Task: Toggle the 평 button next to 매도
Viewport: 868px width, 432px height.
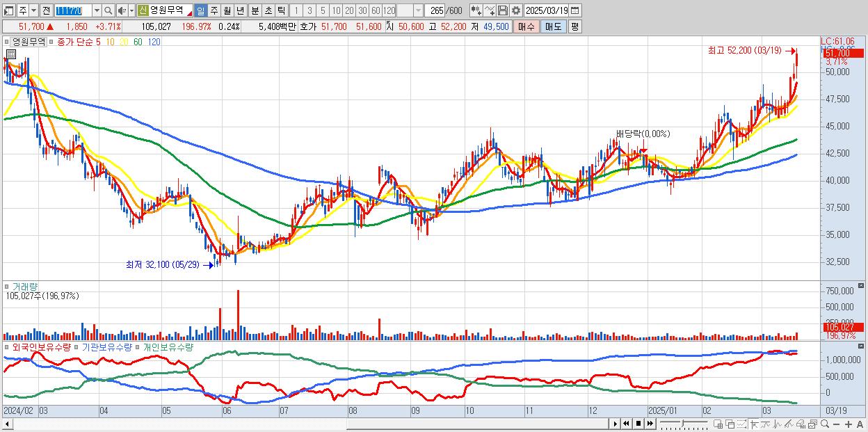Action: point(574,26)
